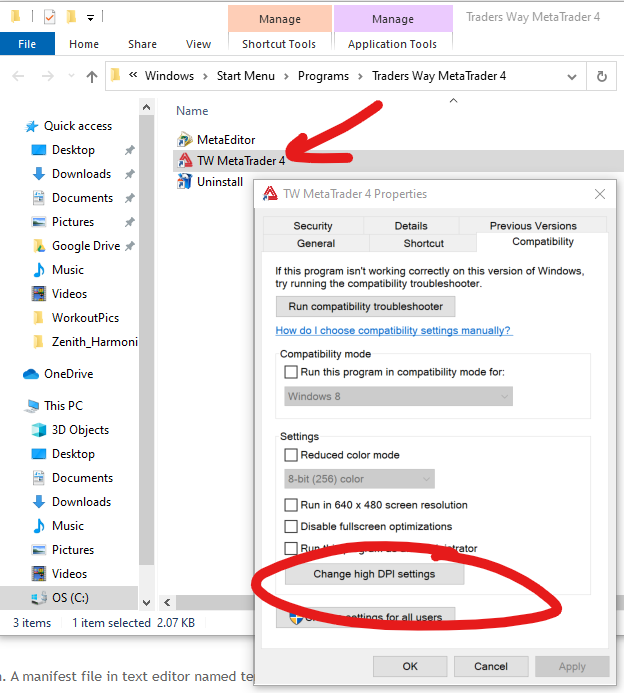Viewport: 624px width, 693px height.
Task: Open the Windows 8 compatibility dropdown
Action: coord(398,396)
